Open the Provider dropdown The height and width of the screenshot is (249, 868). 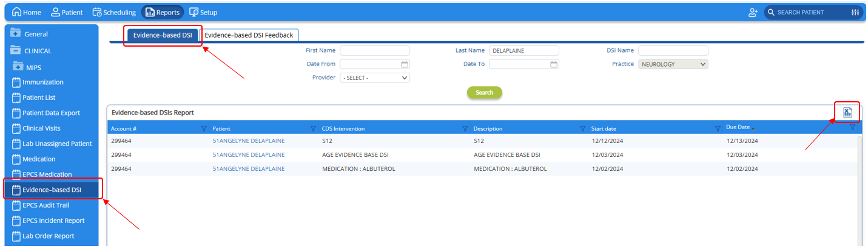pos(375,78)
